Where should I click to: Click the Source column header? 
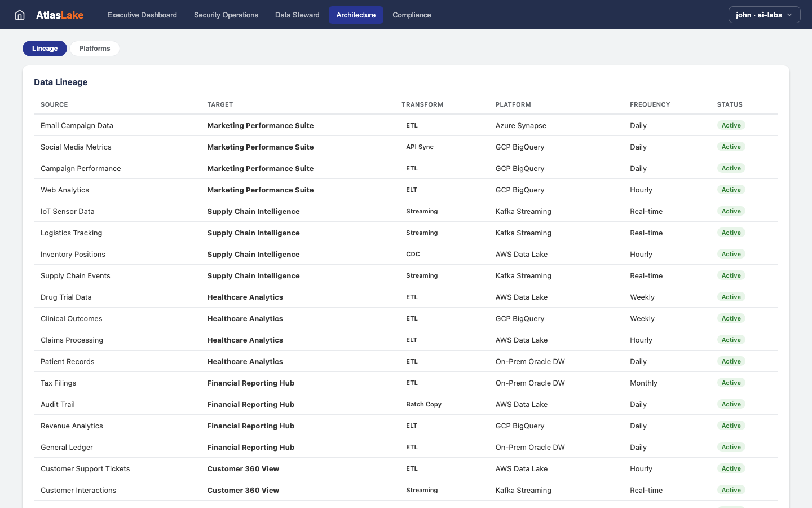coord(54,104)
